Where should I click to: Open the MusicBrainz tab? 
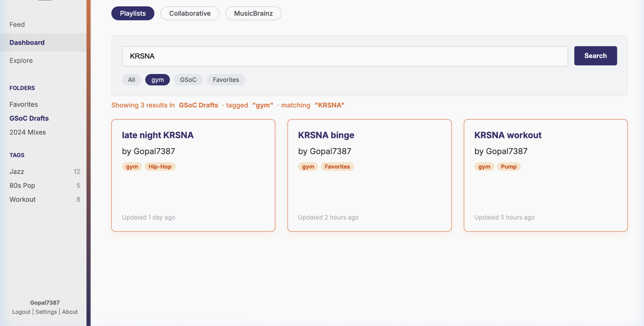point(253,13)
